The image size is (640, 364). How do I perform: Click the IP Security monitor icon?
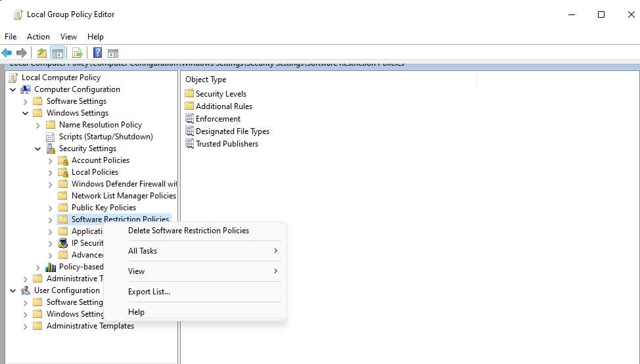(x=63, y=243)
